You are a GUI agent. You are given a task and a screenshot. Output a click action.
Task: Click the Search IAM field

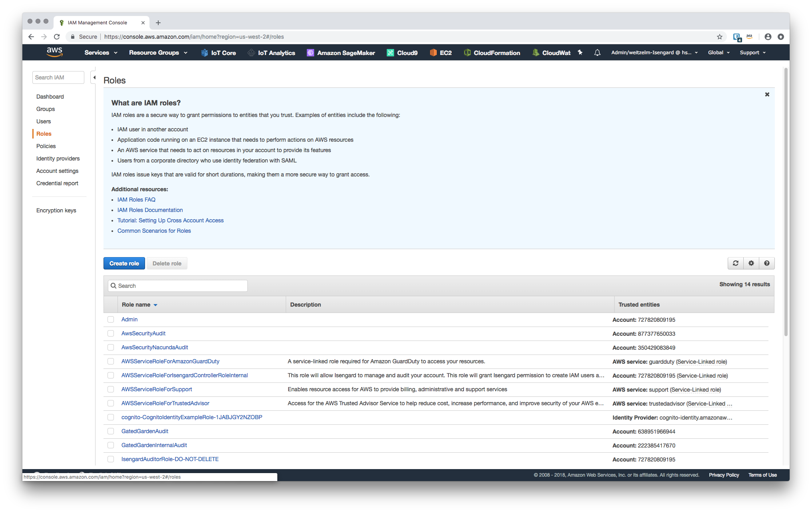(58, 77)
